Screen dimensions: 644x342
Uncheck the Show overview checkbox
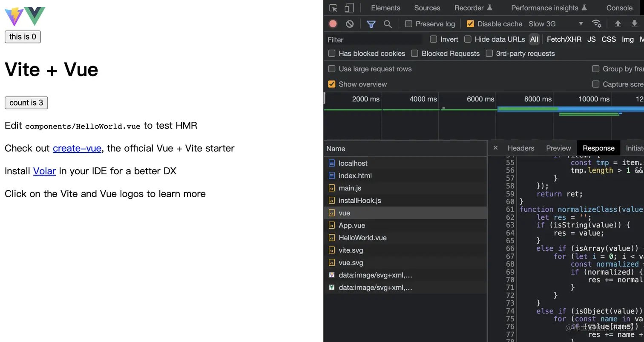point(332,84)
